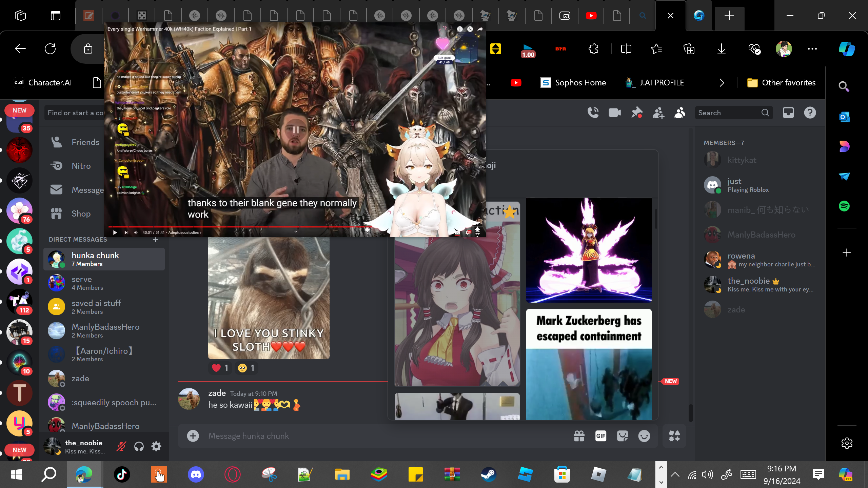Image resolution: width=868 pixels, height=488 pixels.
Task: Open Spotify in the Edge sidebar
Action: [844, 206]
